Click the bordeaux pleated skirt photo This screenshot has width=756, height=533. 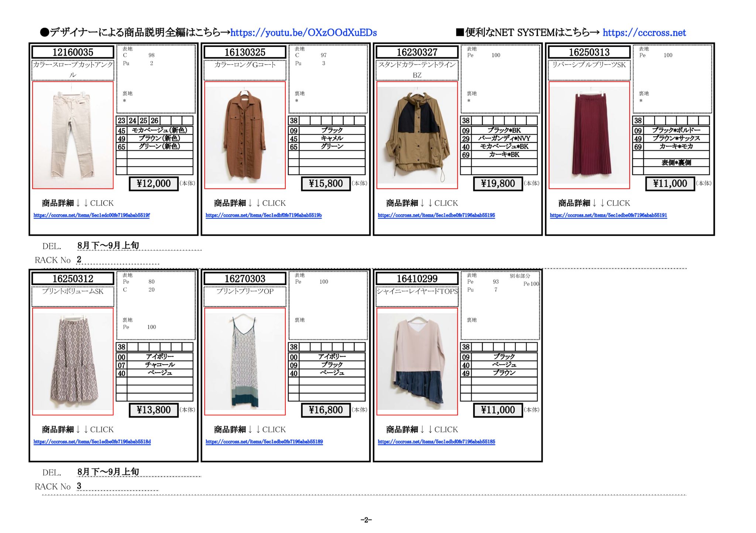589,135
